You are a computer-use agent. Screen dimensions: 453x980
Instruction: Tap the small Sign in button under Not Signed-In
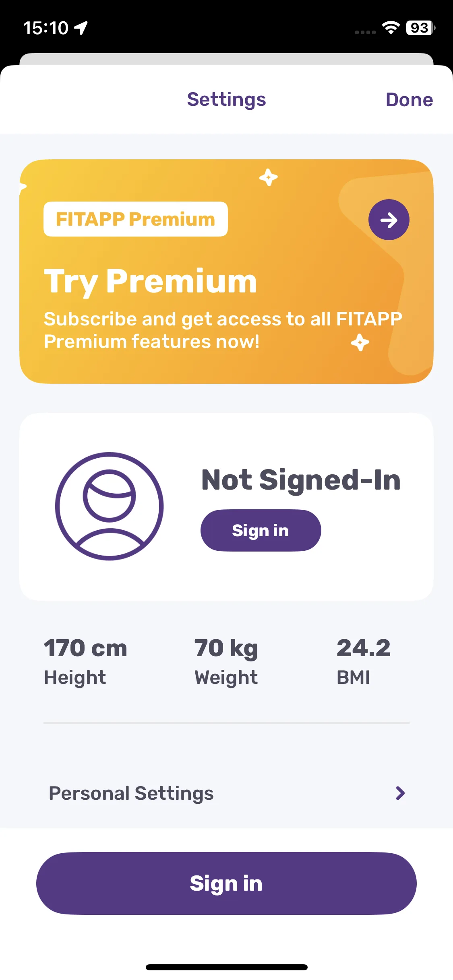coord(261,530)
